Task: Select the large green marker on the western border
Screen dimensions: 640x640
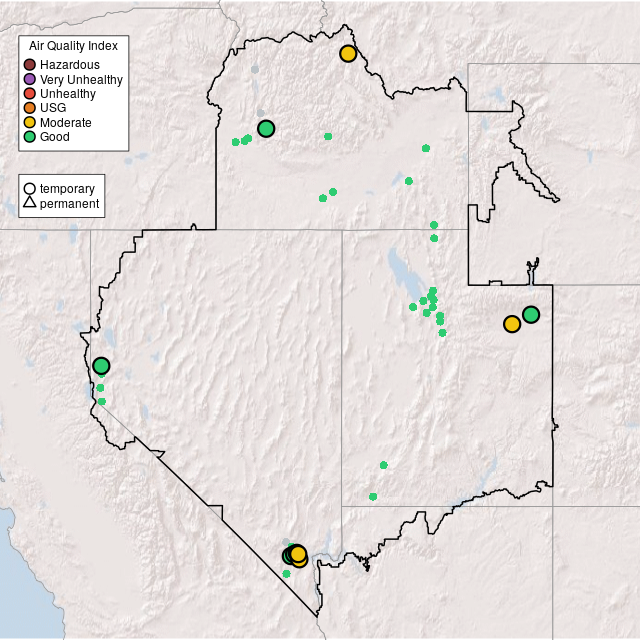Action: (101, 366)
